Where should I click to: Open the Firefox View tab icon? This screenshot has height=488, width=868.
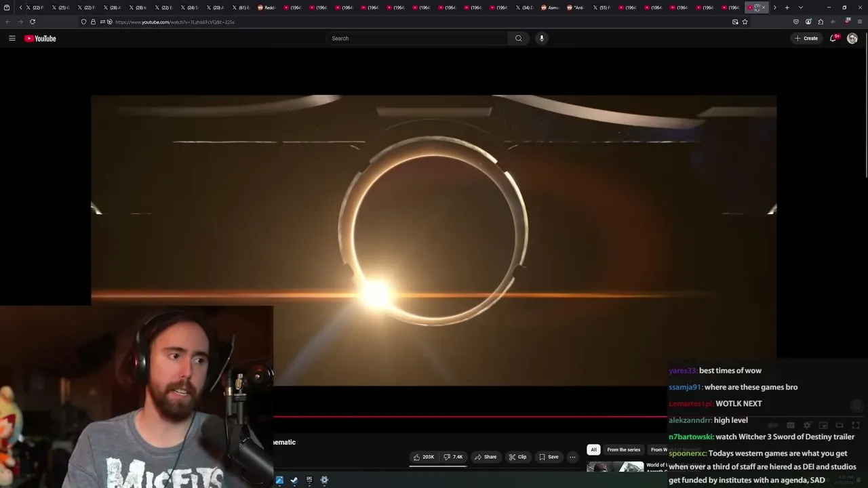click(x=7, y=7)
